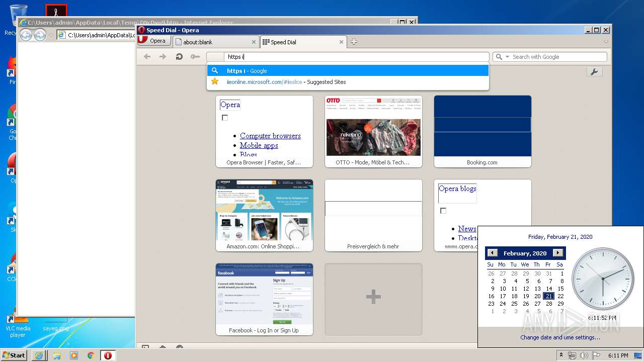The height and width of the screenshot is (362, 644).
Task: Open the Action Center flag icon
Action: coord(596,355)
